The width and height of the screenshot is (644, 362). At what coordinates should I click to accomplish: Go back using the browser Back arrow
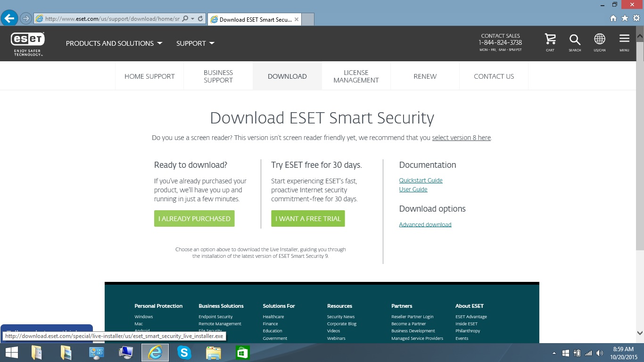click(9, 18)
